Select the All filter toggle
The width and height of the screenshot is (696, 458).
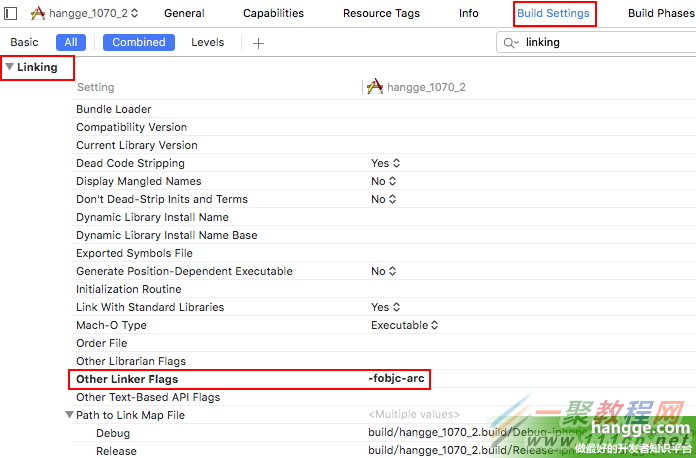pos(71,43)
